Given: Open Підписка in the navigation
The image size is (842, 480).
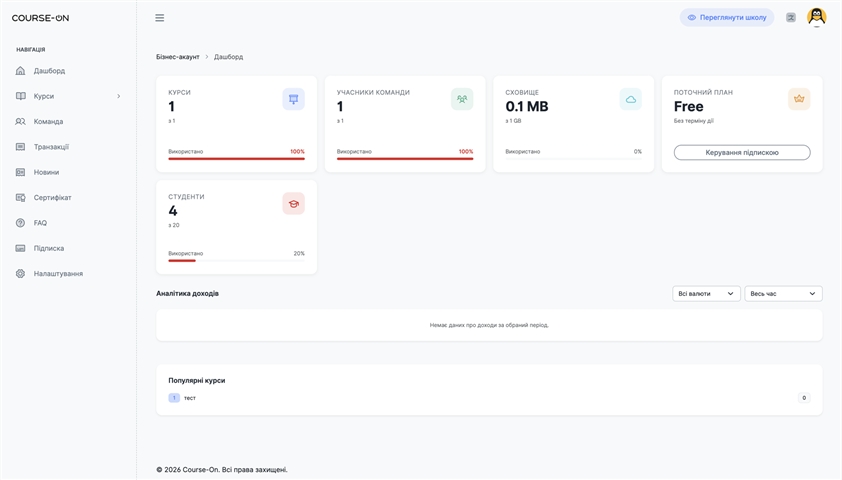Looking at the screenshot, I should (x=49, y=248).
